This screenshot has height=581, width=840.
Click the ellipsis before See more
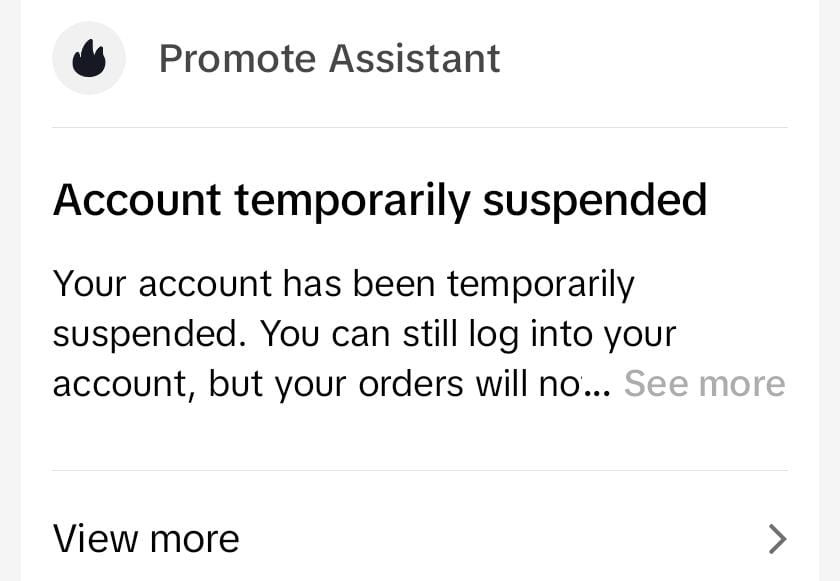coord(597,388)
